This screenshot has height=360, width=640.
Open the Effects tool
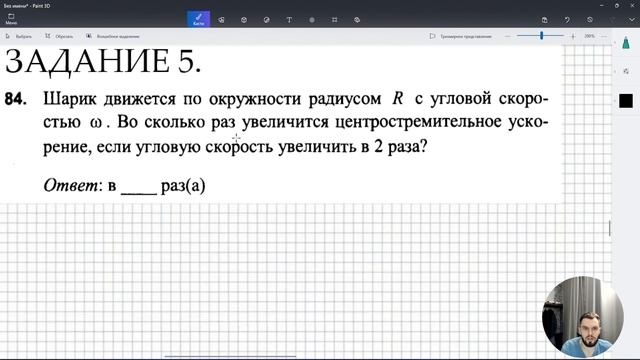click(312, 20)
